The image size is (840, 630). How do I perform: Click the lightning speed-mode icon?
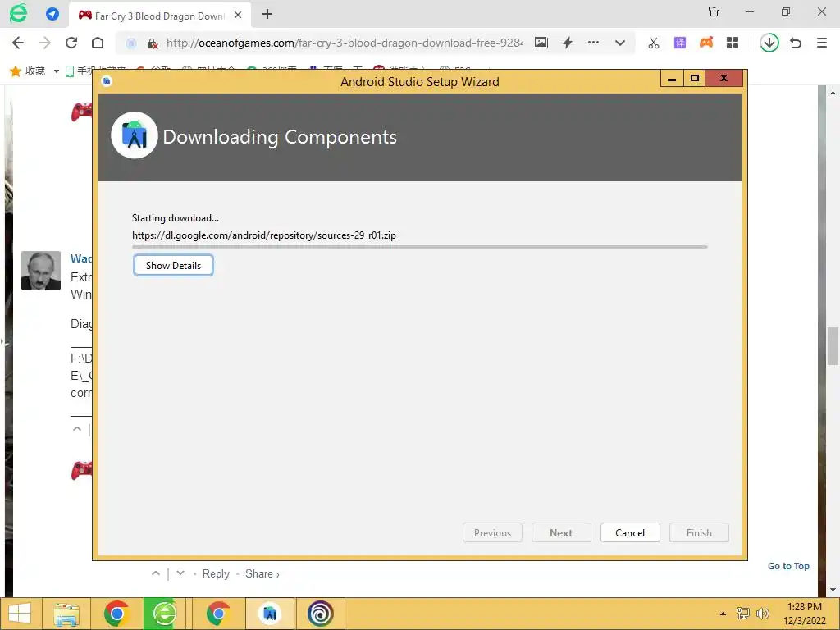tap(568, 43)
